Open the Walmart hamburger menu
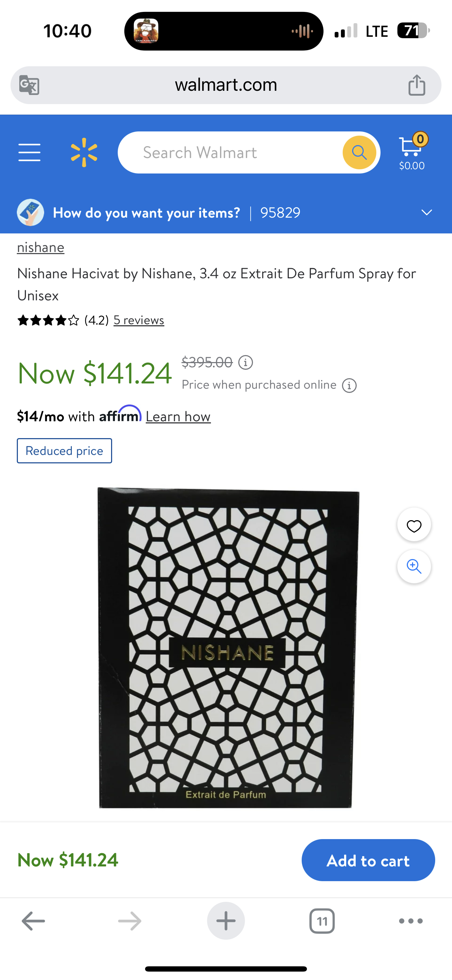The height and width of the screenshot is (980, 452). (x=29, y=152)
